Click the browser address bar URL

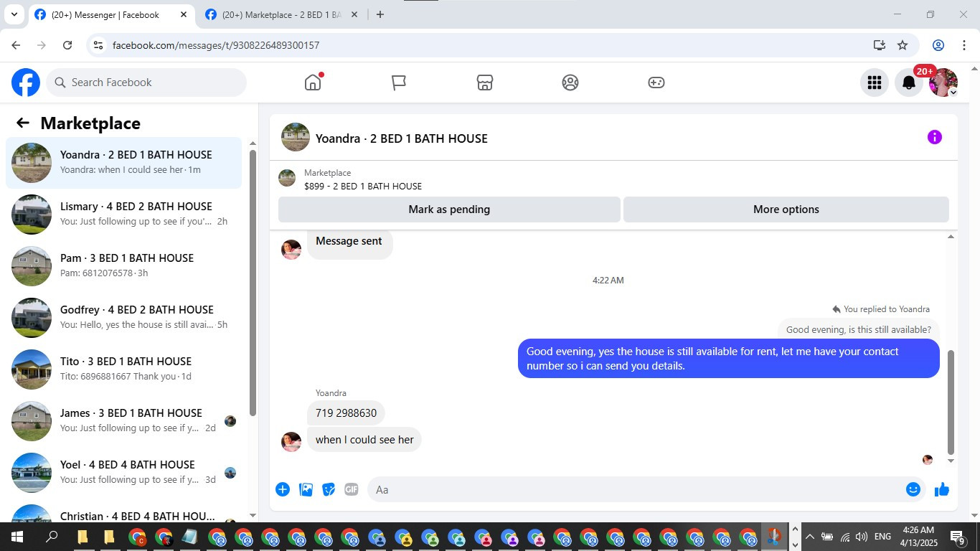tap(216, 45)
